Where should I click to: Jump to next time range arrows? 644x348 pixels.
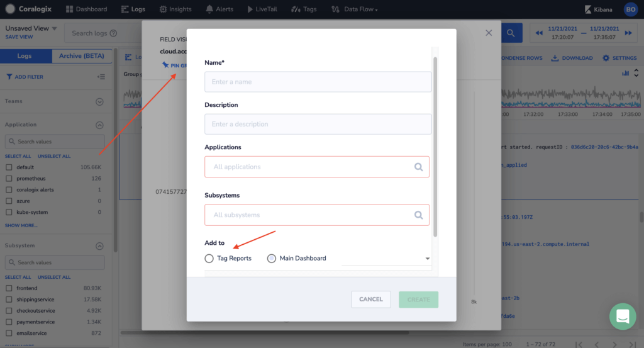(628, 33)
